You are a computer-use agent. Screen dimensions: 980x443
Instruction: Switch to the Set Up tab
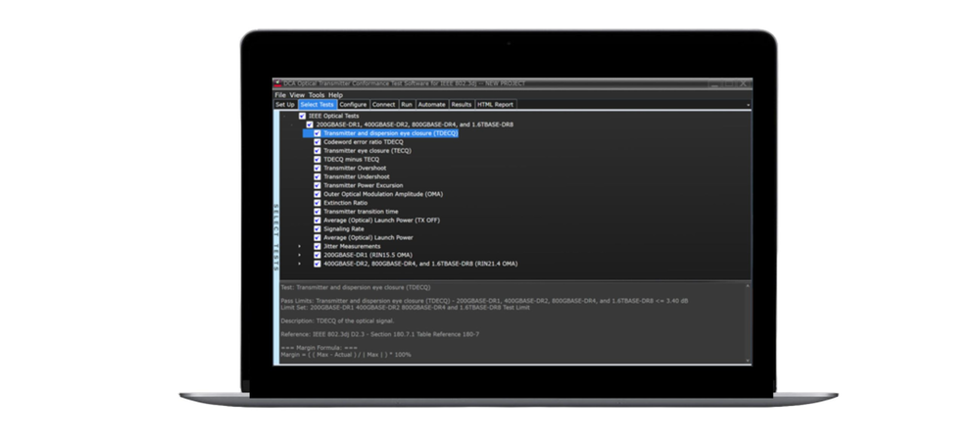point(284,104)
